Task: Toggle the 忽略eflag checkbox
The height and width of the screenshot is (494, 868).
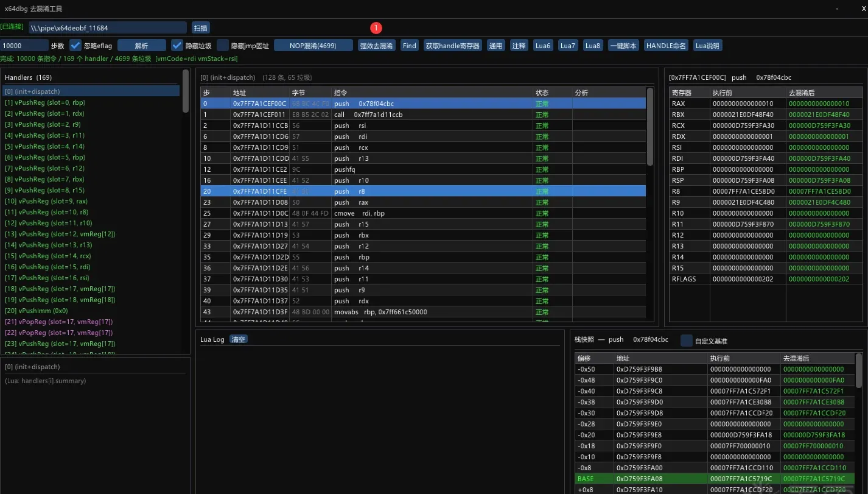Action: (75, 45)
